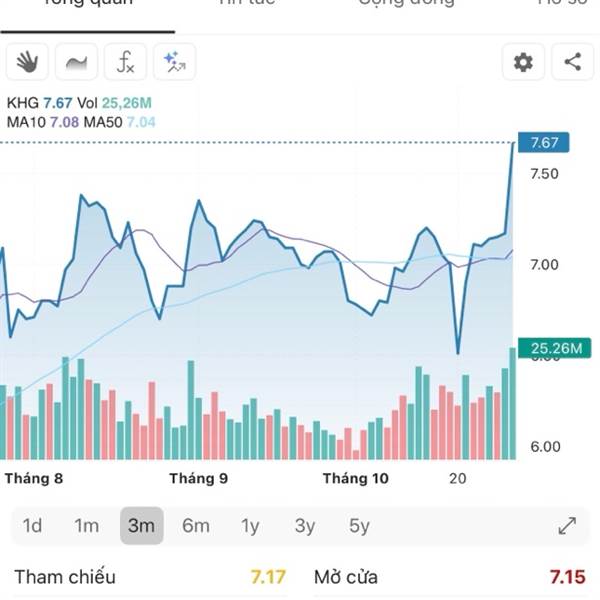Tap the Tham chiếu value 7.17
600x600 pixels.
(268, 577)
